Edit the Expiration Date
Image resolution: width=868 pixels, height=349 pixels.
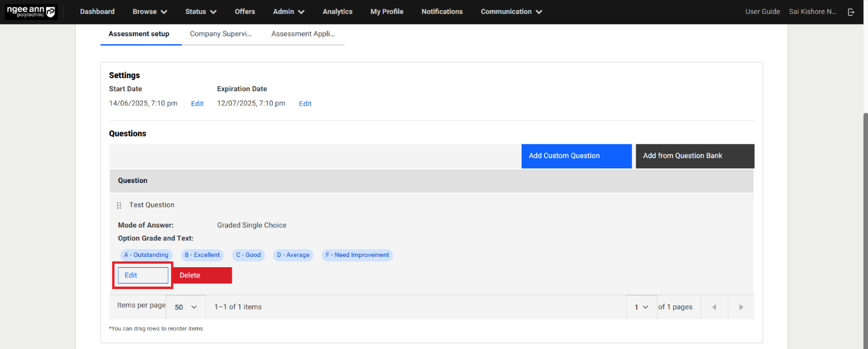(305, 104)
